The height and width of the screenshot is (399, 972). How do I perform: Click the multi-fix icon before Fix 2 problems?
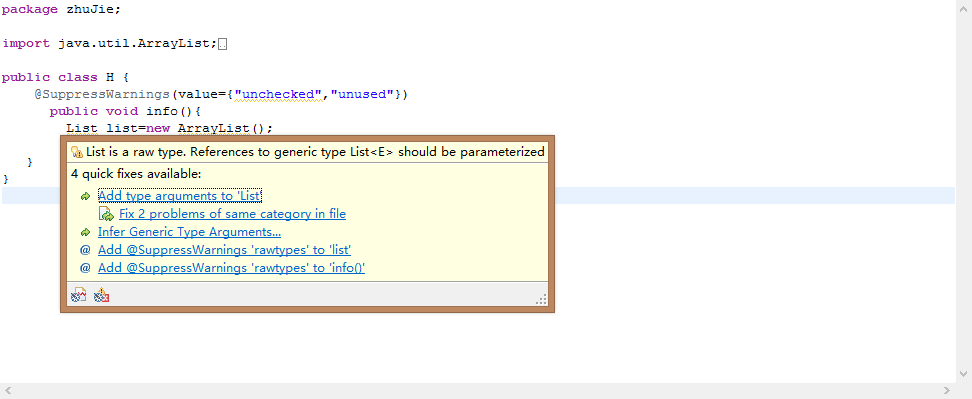pos(107,214)
